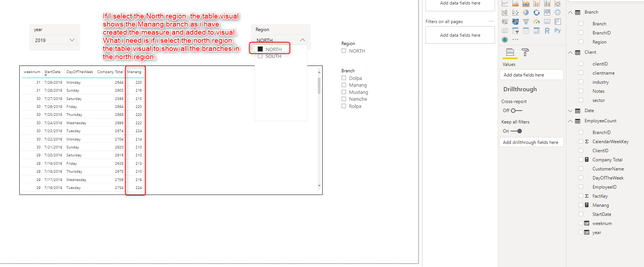644x267 pixels.
Task: Select the Gauge visualization
Action: [x=537, y=22]
